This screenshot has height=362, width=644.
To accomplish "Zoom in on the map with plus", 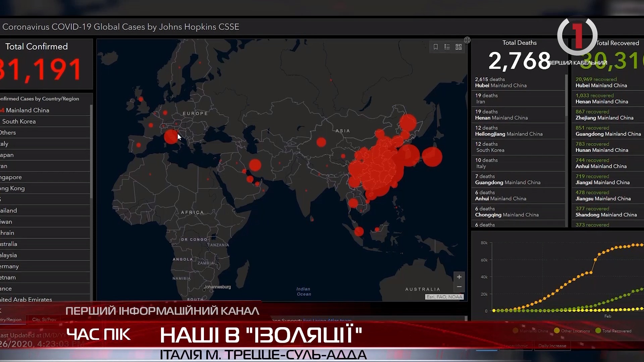I will click(x=459, y=277).
